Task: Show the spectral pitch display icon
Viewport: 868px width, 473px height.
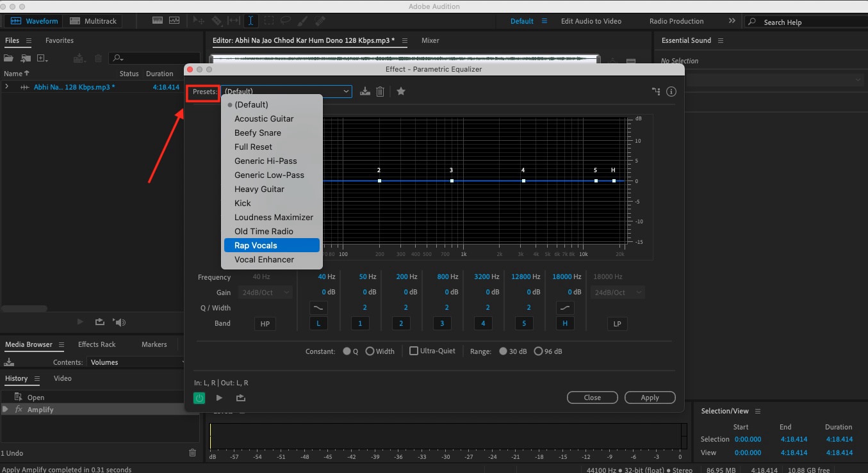Action: click(x=174, y=21)
